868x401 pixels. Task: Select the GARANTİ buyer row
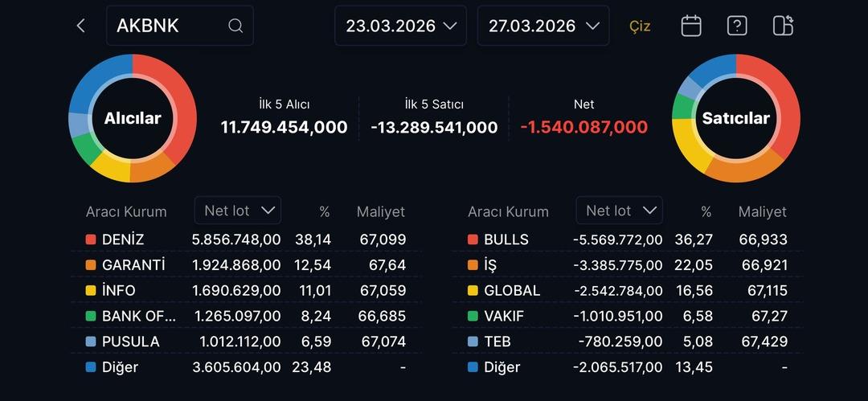(245, 265)
